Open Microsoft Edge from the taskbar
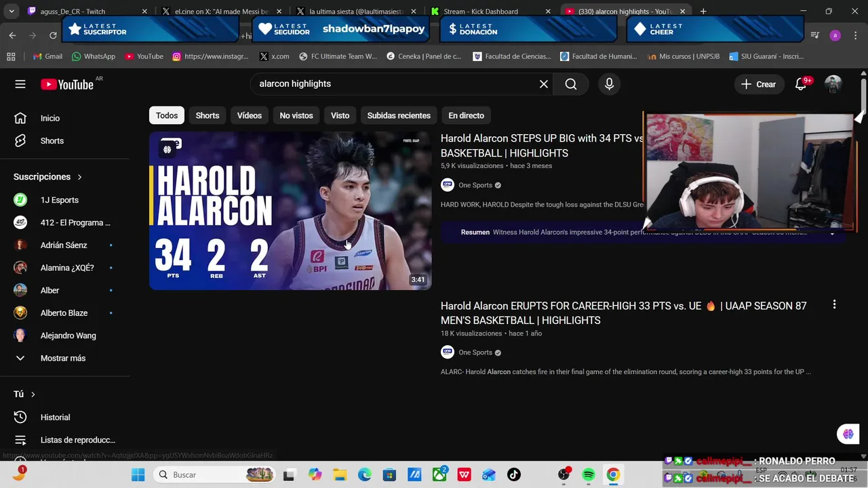The height and width of the screenshot is (488, 868). pos(364,474)
